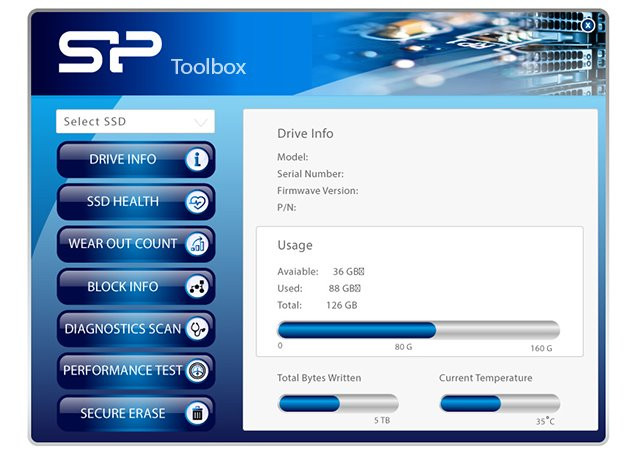644x460 pixels.
Task: Click the '5 TB' bytes written value
Action: tap(382, 420)
